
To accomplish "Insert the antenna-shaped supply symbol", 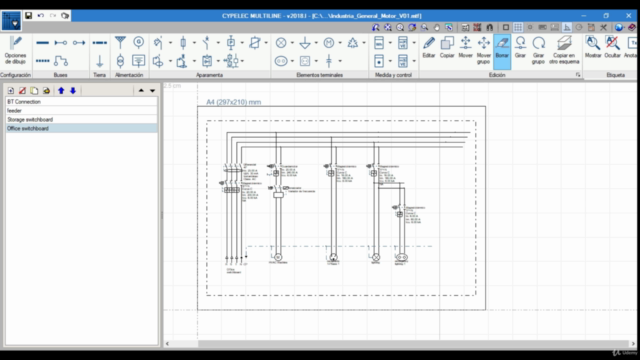I will tap(120, 42).
